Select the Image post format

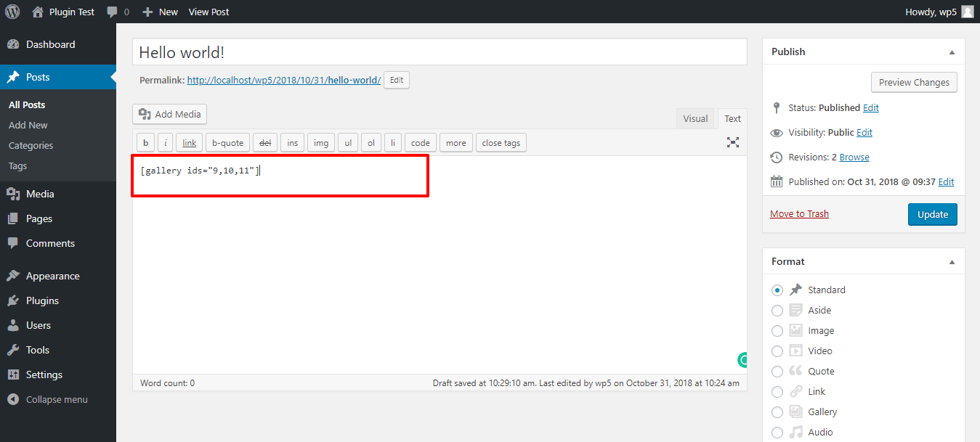point(777,330)
